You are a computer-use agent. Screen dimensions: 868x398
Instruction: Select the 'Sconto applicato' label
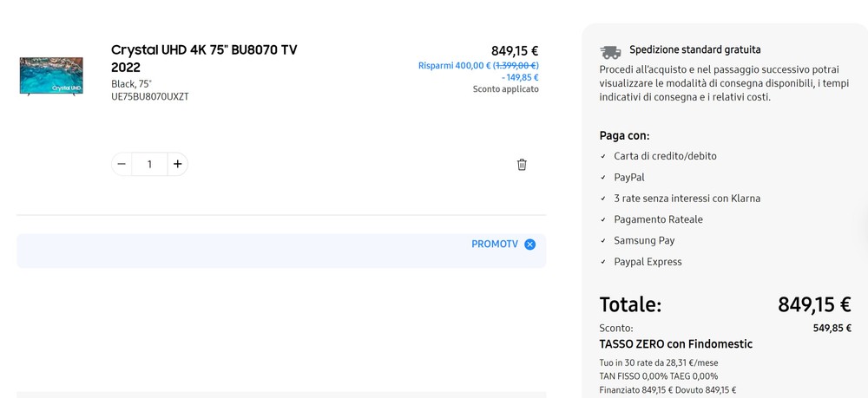505,89
